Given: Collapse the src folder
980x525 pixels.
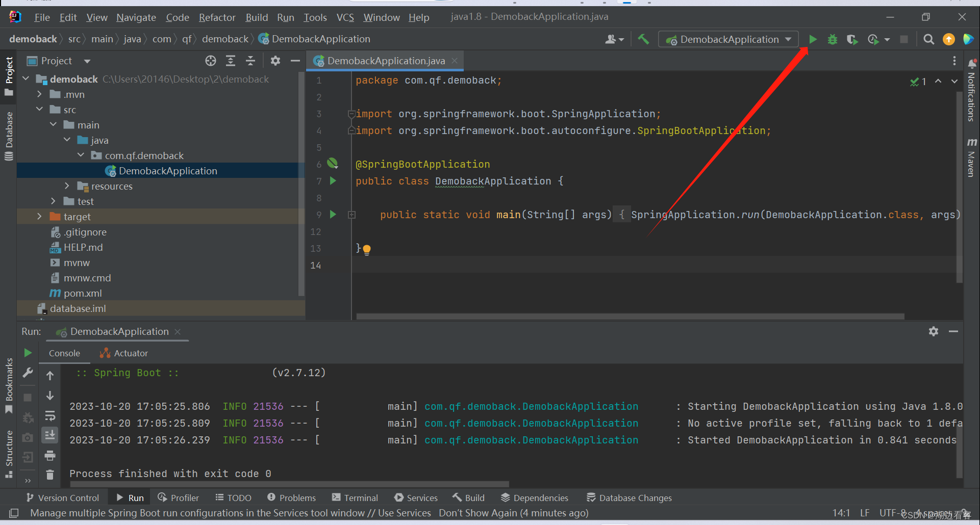Looking at the screenshot, I should [39, 110].
